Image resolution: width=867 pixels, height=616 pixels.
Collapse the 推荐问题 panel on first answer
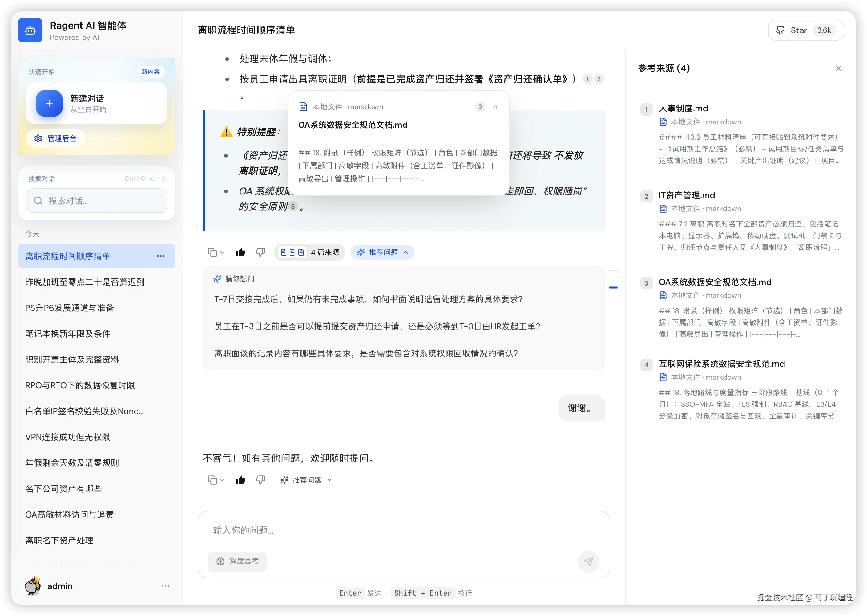pyautogui.click(x=382, y=252)
